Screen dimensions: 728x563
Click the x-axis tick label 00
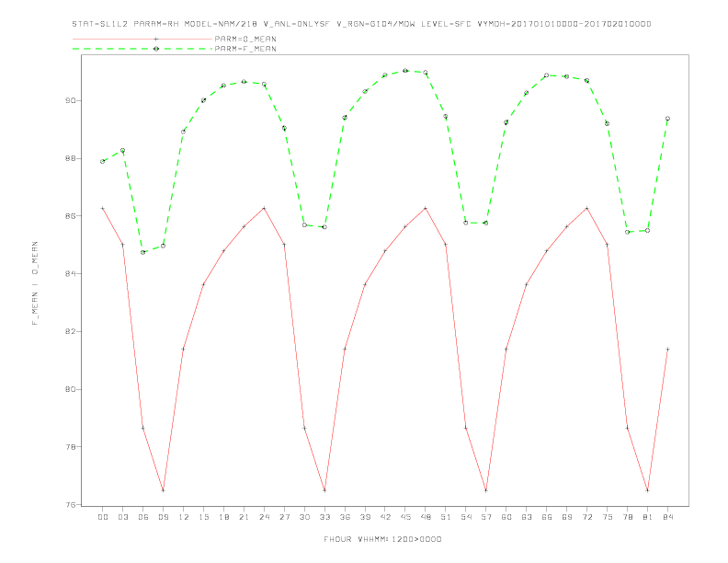103,517
